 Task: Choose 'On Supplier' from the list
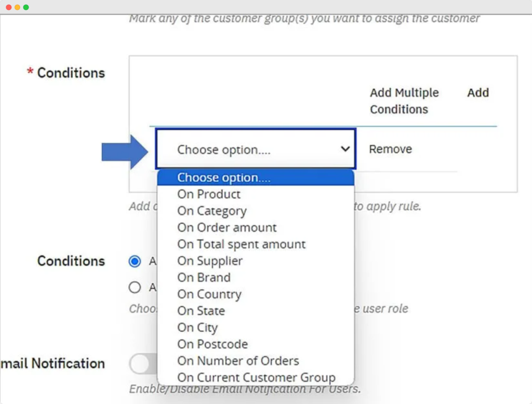pyautogui.click(x=210, y=261)
